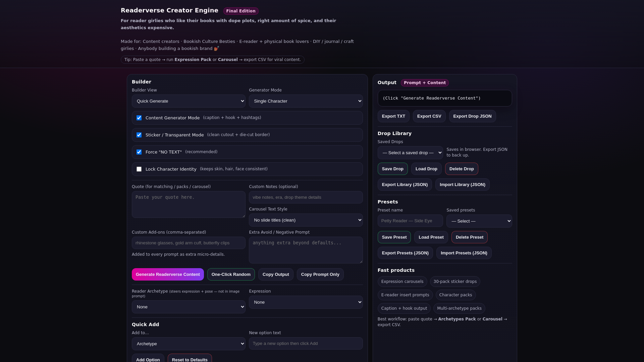Click the Copy Output button
Image resolution: width=644 pixels, height=362 pixels.
pos(276,275)
